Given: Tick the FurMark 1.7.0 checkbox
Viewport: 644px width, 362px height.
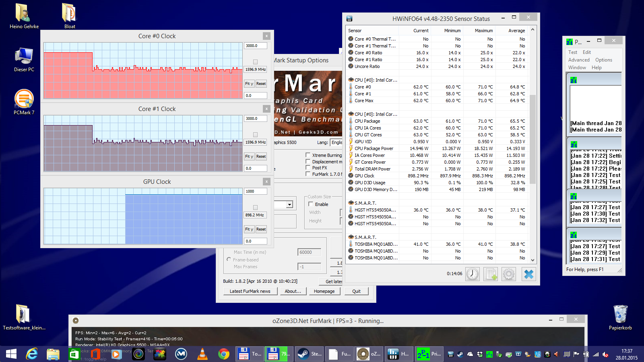Looking at the screenshot, I should pyautogui.click(x=308, y=174).
